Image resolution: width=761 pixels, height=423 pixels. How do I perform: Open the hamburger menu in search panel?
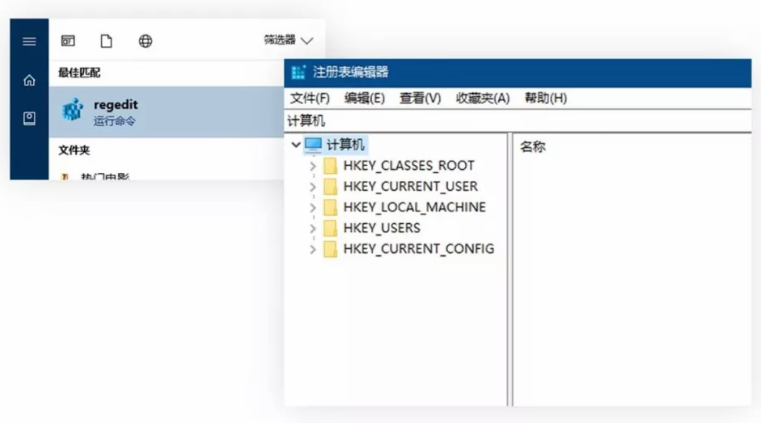(x=29, y=41)
